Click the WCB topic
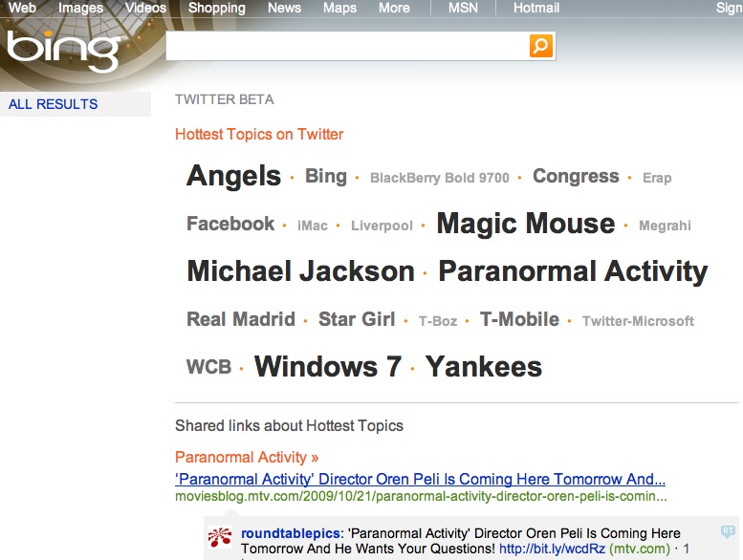This screenshot has height=560, width=743. tap(209, 367)
